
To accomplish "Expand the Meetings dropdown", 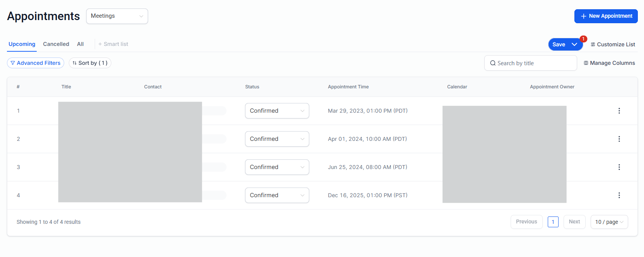I will pyautogui.click(x=117, y=16).
